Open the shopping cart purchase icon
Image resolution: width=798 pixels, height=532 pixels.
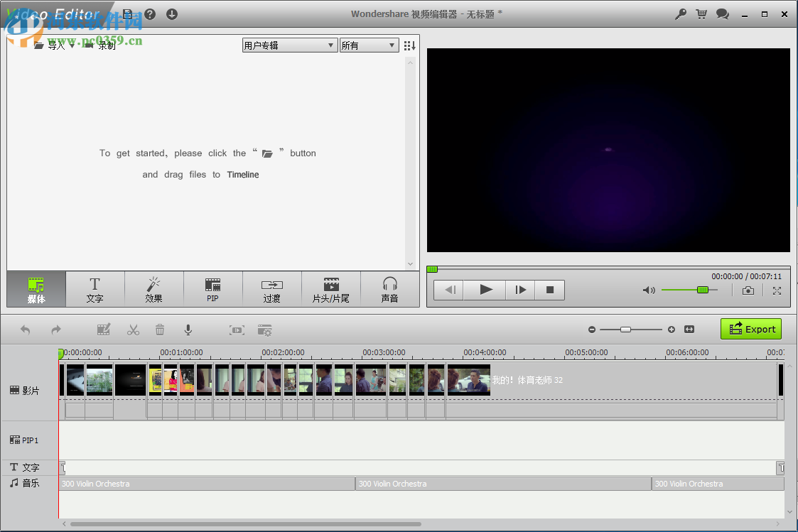coord(701,13)
